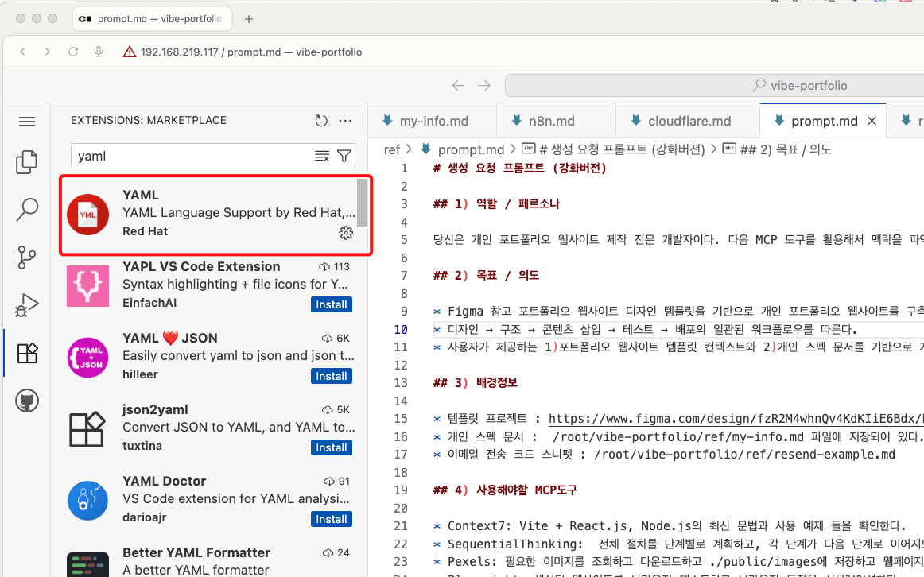Open the '# 생성 요청 프롬프트 (강화버전)' breadcrumb
Viewport: 924px width, 577px height.
(613, 149)
